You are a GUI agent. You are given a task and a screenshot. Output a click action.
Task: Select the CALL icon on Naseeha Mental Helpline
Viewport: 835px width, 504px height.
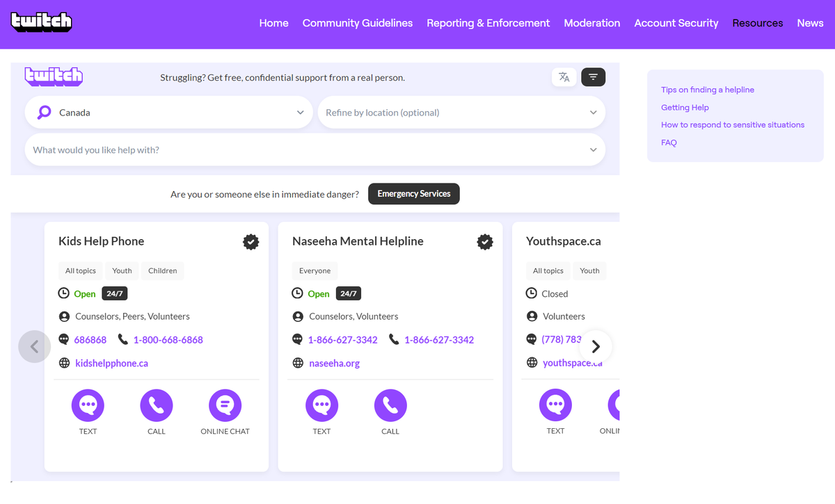tap(390, 405)
